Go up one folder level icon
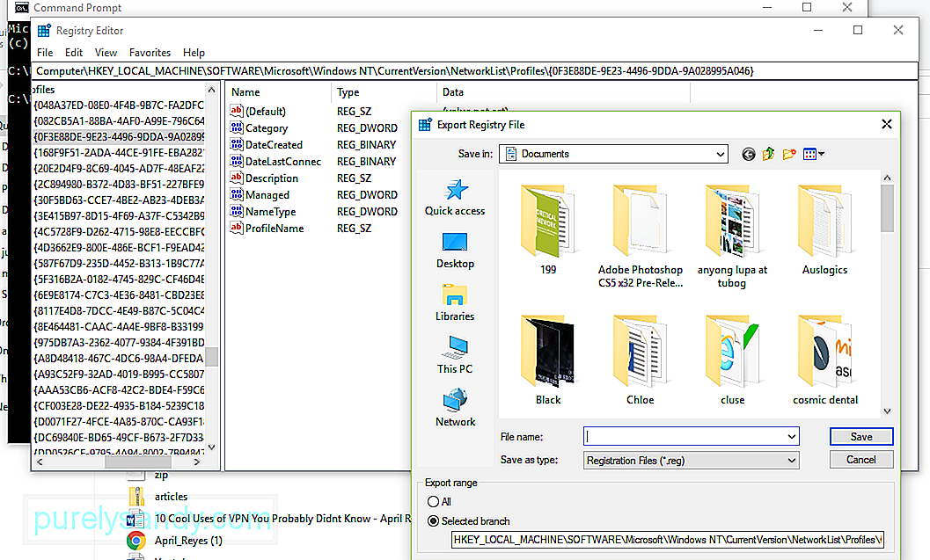 (x=769, y=154)
